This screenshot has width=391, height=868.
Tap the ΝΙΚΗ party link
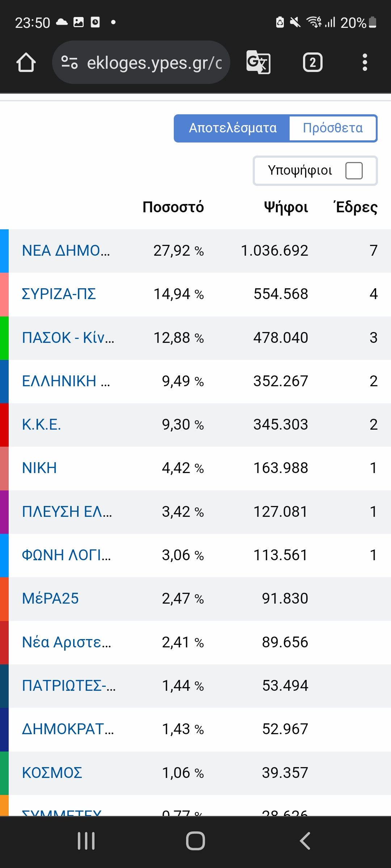click(39, 468)
